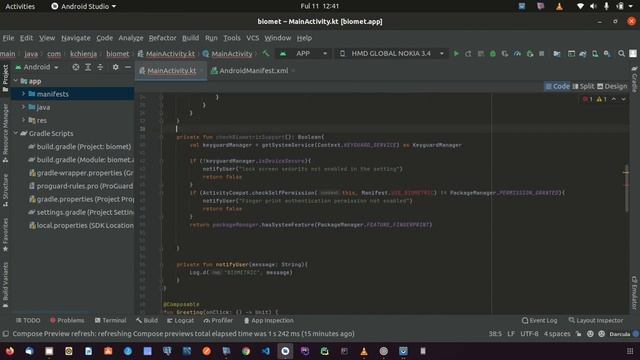
Task: Open the SDK Manager toolbar icon
Action: (x=607, y=53)
